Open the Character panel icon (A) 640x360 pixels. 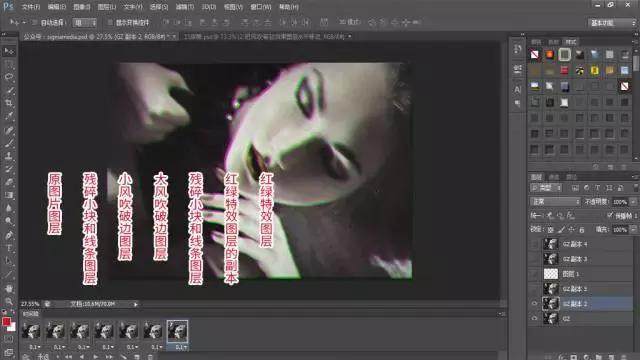pyautogui.click(x=518, y=89)
